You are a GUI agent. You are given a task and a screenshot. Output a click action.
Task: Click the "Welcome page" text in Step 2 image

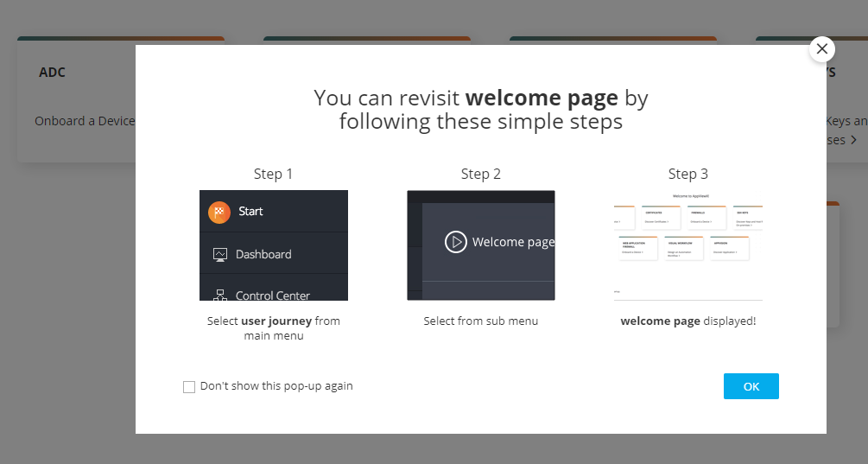tap(513, 242)
